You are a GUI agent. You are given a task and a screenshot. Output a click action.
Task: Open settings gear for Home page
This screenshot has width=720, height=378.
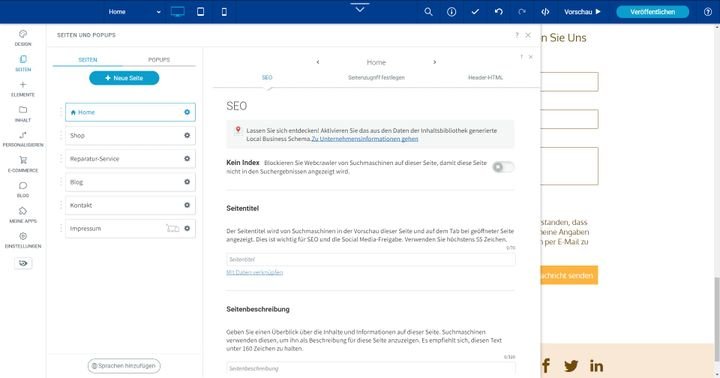pyautogui.click(x=187, y=112)
